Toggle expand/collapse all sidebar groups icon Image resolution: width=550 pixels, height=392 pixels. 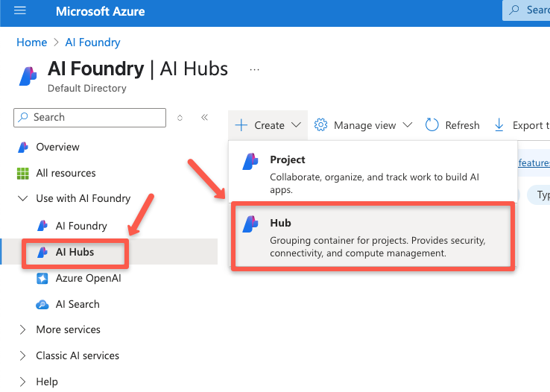click(x=180, y=118)
